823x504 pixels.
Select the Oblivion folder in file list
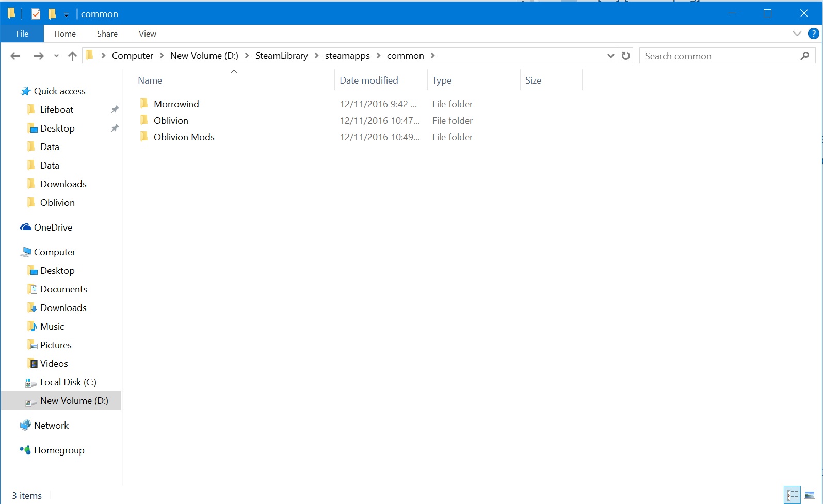(x=171, y=121)
